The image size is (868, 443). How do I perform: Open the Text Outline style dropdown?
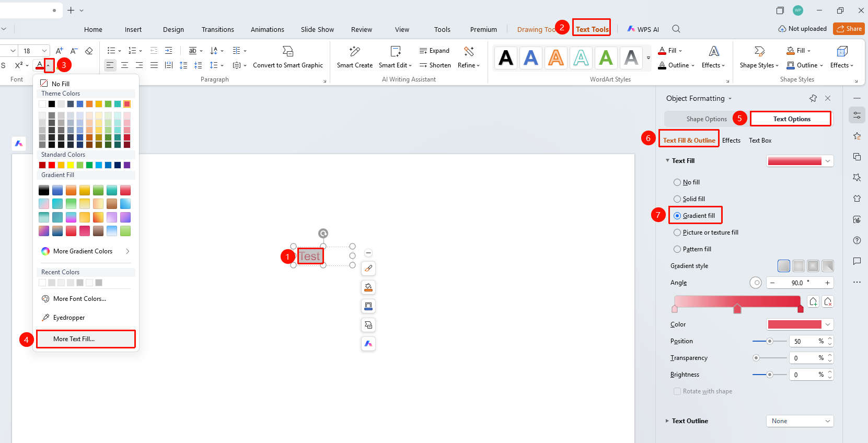point(800,421)
